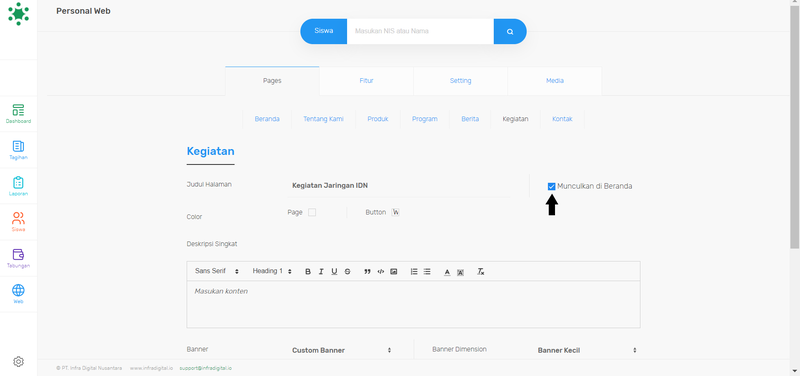Switch to the Pages tab
The width and height of the screenshot is (800, 376).
(272, 81)
